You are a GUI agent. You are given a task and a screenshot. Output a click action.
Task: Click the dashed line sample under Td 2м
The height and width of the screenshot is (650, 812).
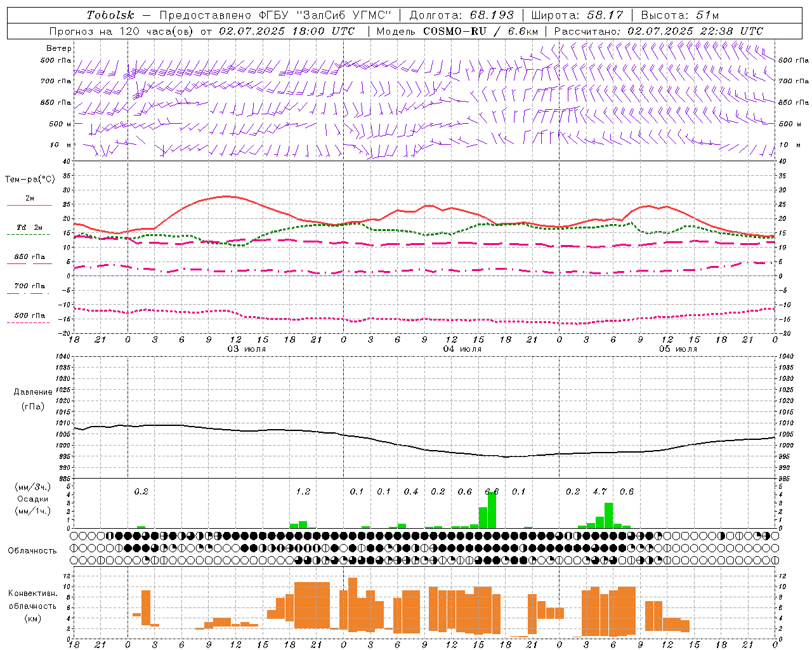(28, 234)
